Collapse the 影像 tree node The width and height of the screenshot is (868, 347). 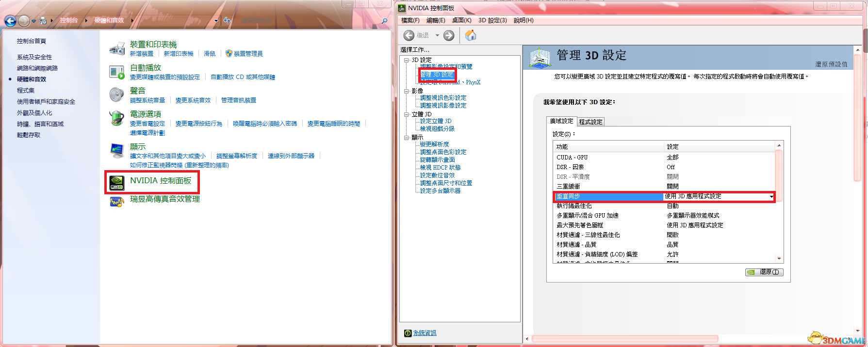pos(407,91)
